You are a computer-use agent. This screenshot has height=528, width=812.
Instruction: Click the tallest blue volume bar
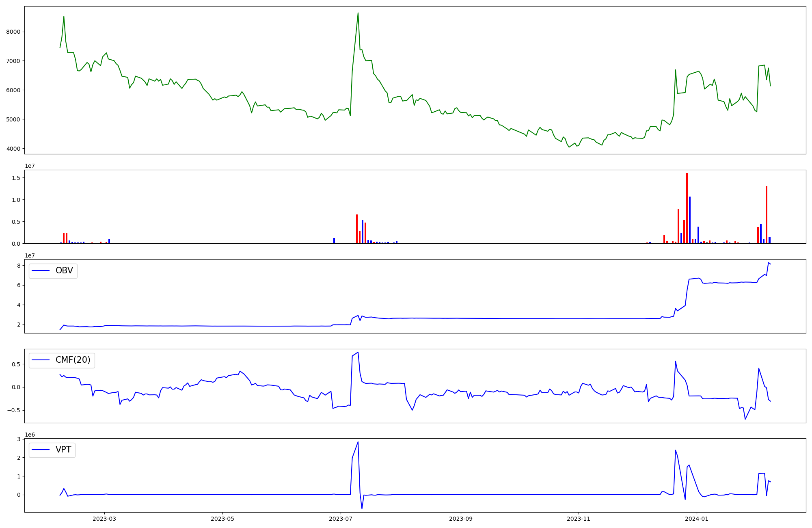pos(690,220)
